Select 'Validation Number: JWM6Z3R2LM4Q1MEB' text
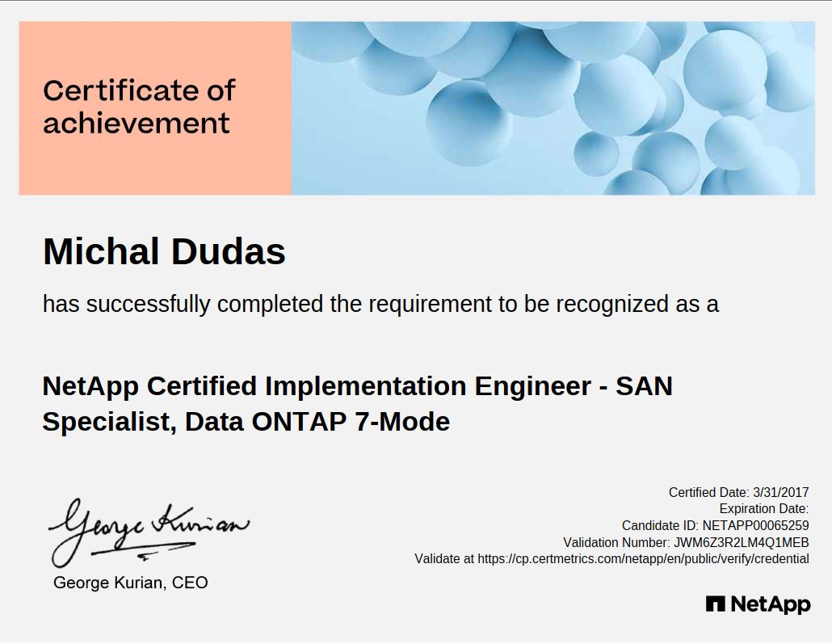832x644 pixels. [x=686, y=543]
